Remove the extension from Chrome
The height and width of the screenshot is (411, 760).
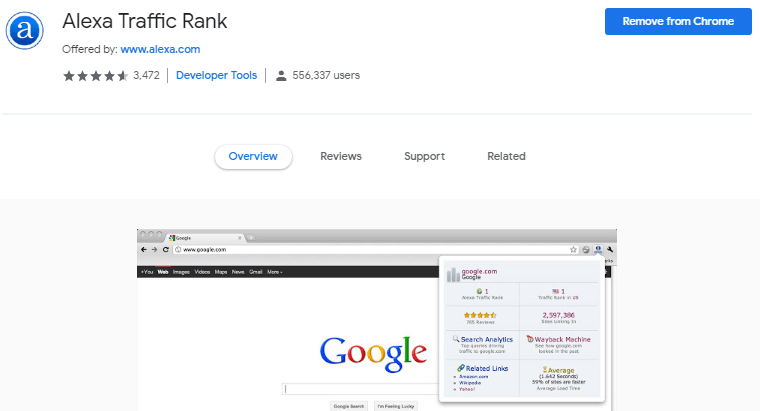click(x=678, y=21)
